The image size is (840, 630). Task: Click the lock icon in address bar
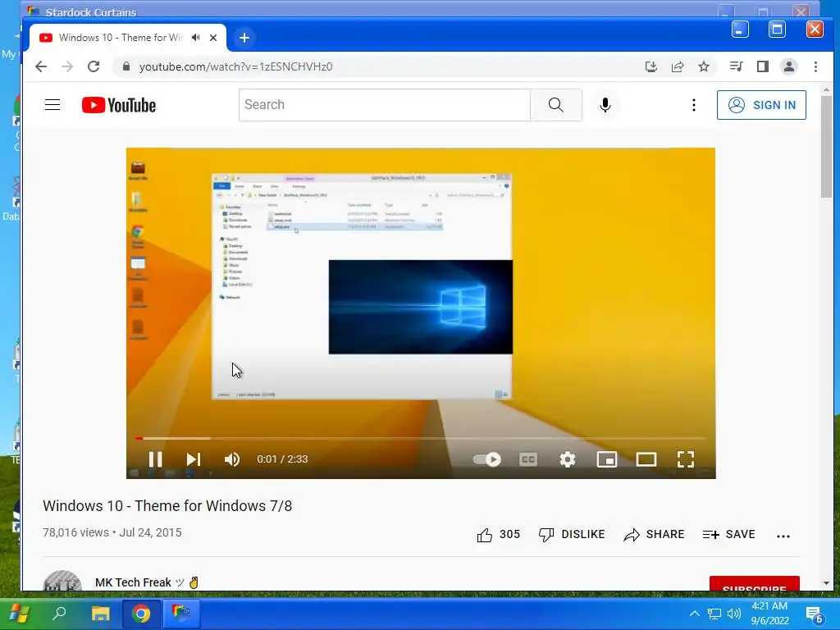pos(126,66)
